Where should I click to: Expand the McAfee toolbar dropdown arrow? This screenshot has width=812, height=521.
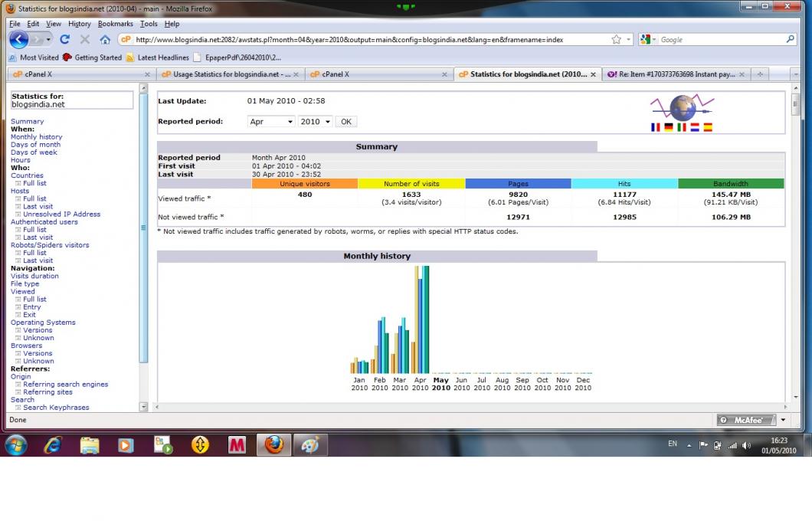[783, 420]
